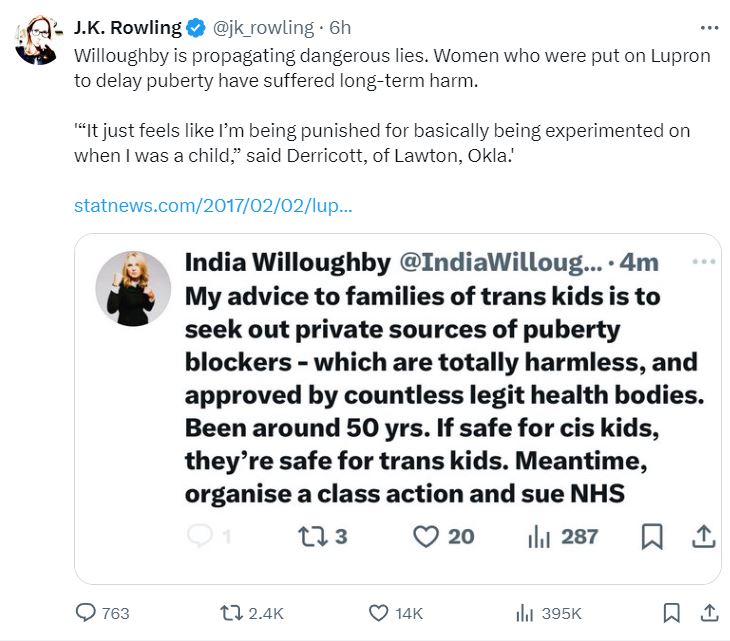Bookmark the quoted India Willoughby tweet
Screen dimensions: 730x641
[x=652, y=536]
